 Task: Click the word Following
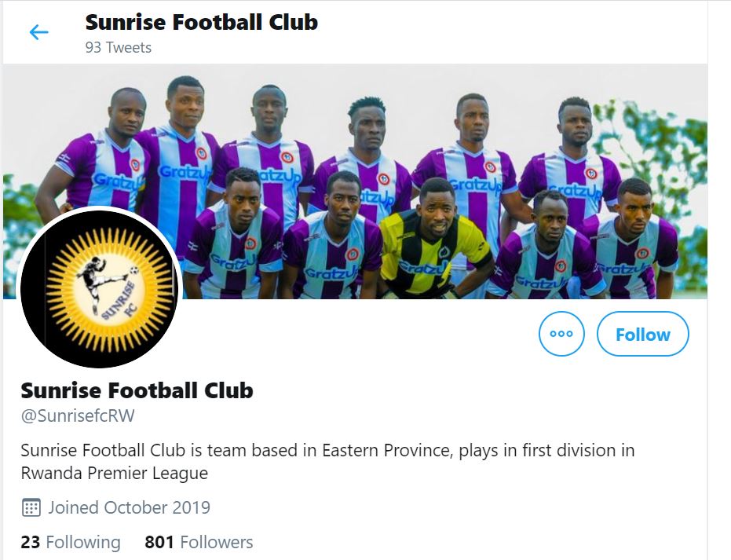[83, 542]
